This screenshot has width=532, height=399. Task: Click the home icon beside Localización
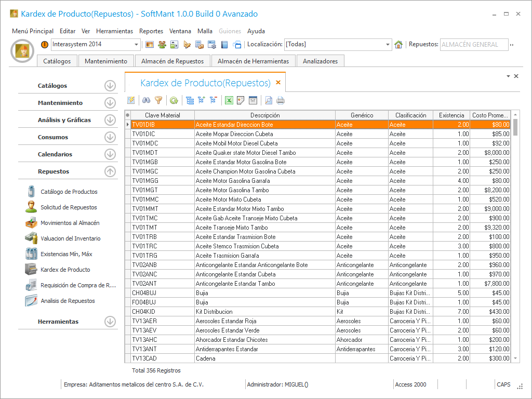click(398, 45)
